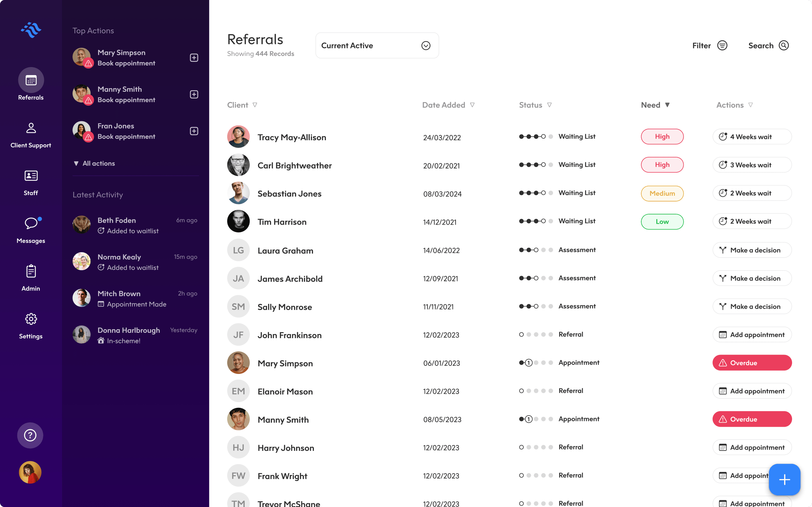
Task: Click the floating plus button to add a record
Action: point(784,479)
